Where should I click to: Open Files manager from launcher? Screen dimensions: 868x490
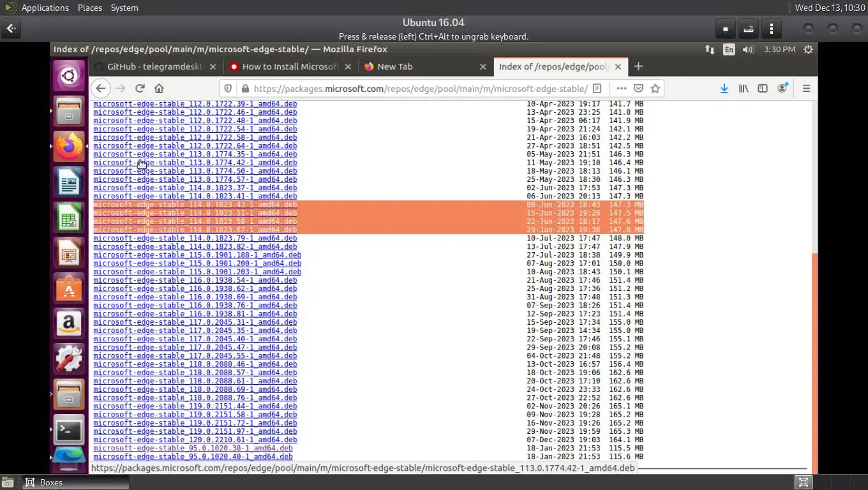click(x=69, y=112)
